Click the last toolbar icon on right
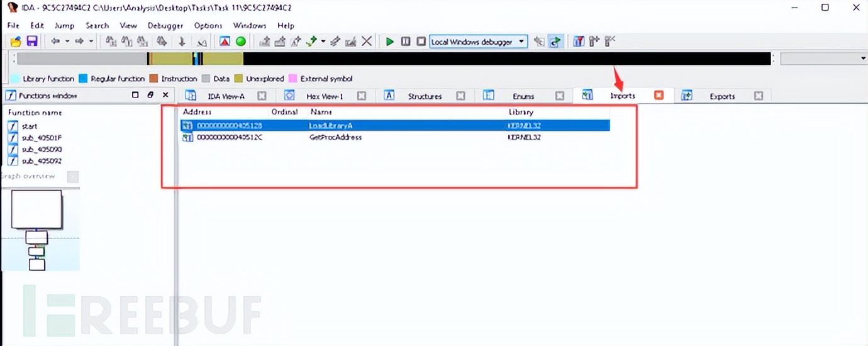This screenshot has height=346, width=868. (609, 42)
